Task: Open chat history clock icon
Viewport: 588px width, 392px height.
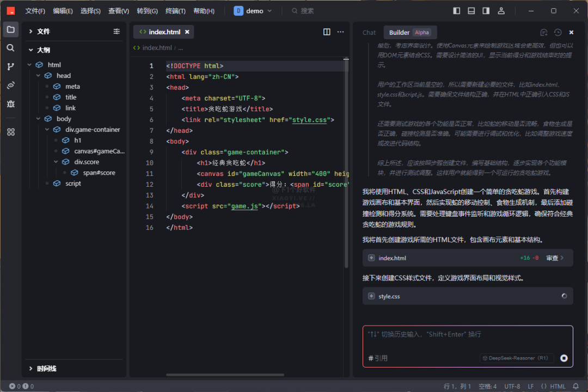Action: point(558,33)
